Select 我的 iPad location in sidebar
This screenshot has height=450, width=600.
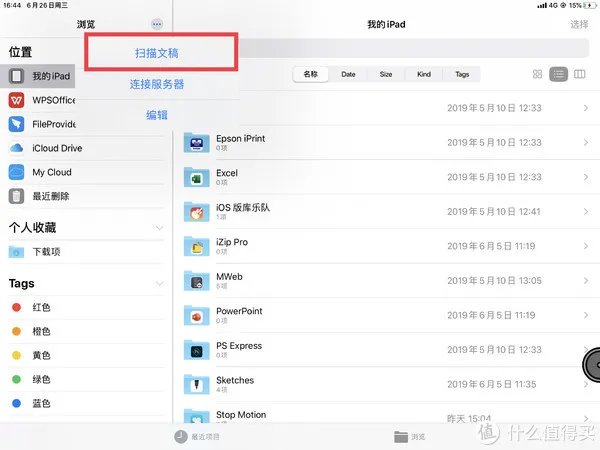pos(38,76)
